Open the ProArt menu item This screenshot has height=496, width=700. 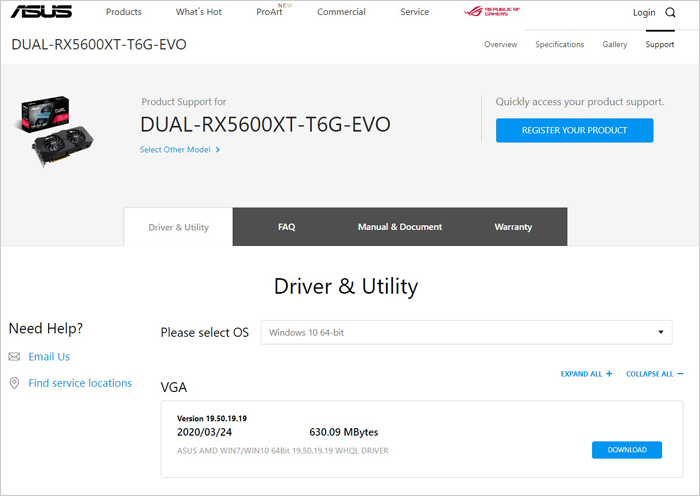[x=270, y=12]
